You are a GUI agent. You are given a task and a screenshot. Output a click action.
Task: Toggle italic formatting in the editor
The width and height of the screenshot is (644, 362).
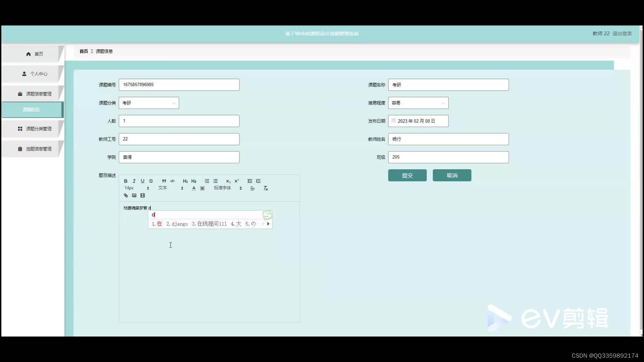click(134, 181)
